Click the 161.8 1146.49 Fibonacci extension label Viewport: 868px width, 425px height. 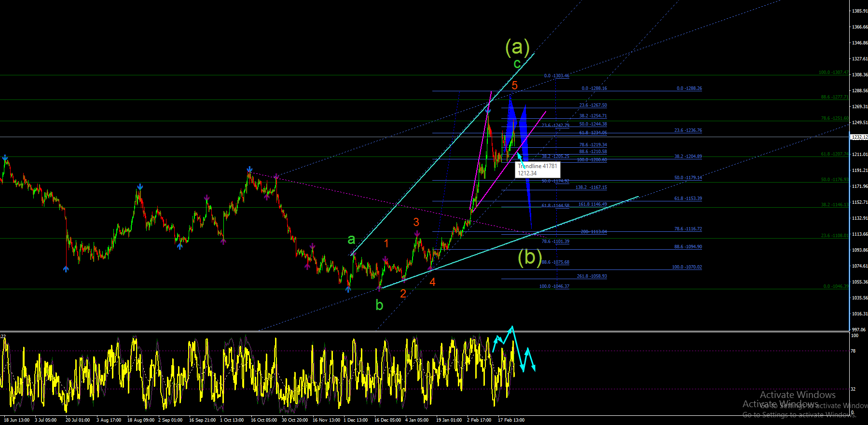coord(592,204)
